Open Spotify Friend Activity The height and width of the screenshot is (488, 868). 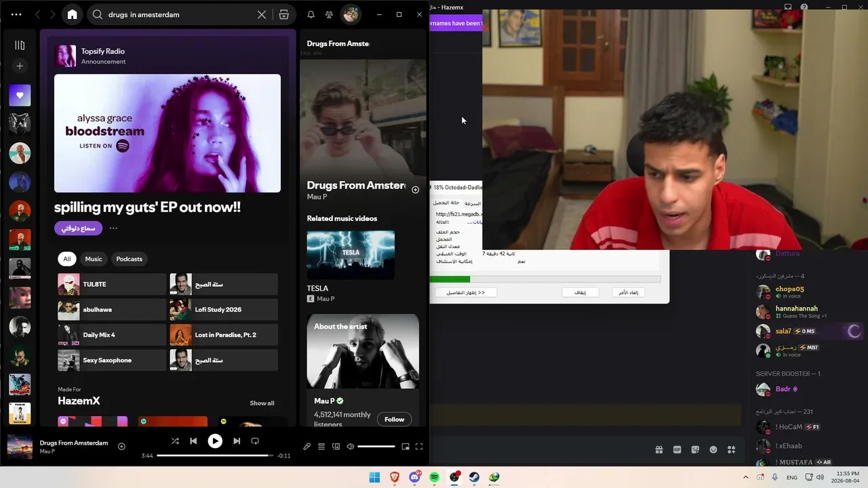pyautogui.click(x=329, y=14)
